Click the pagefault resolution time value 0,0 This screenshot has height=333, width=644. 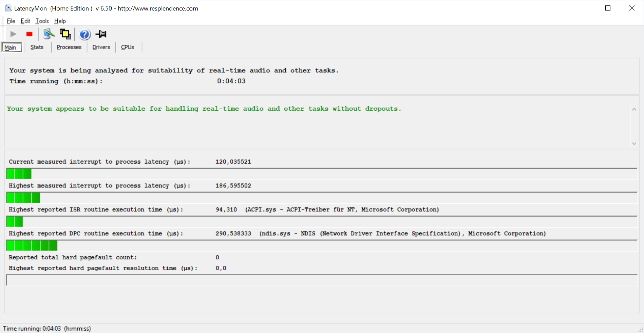(x=221, y=268)
